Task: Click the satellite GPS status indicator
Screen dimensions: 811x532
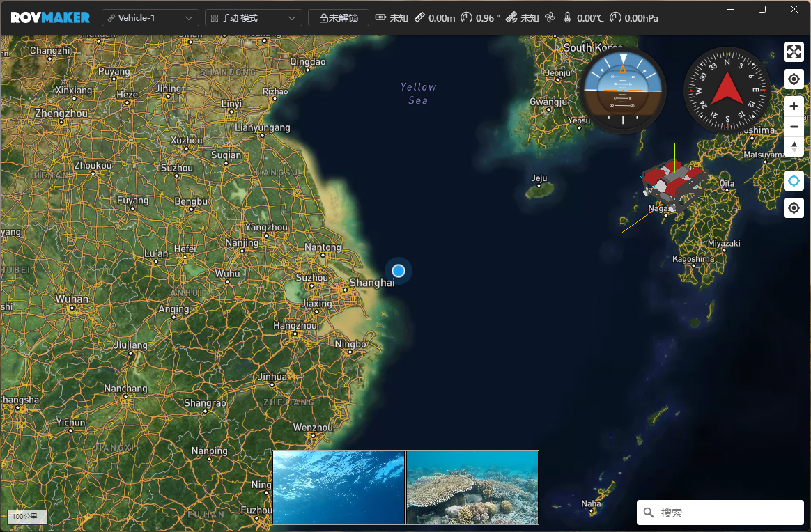Action: (x=522, y=18)
